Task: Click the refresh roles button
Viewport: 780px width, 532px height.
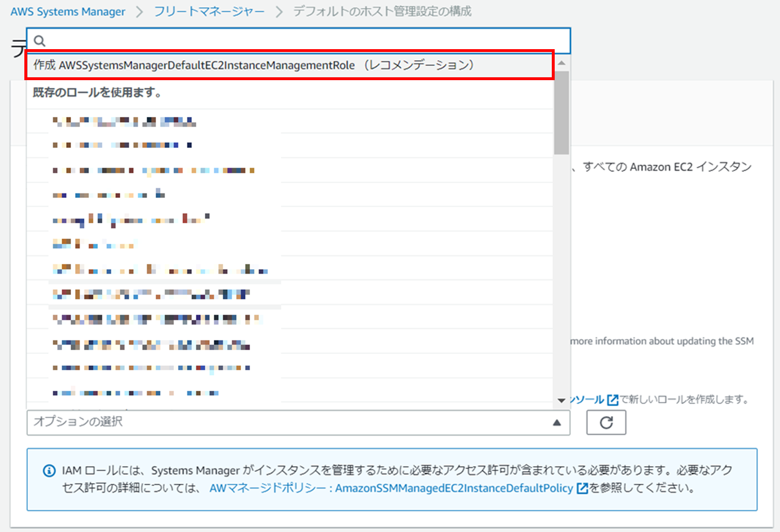Action: 606,422
